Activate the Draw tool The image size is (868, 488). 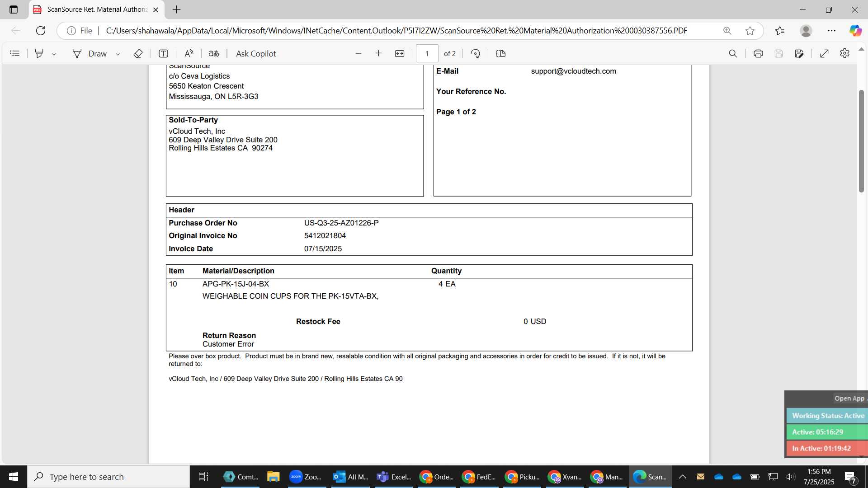[x=90, y=53]
